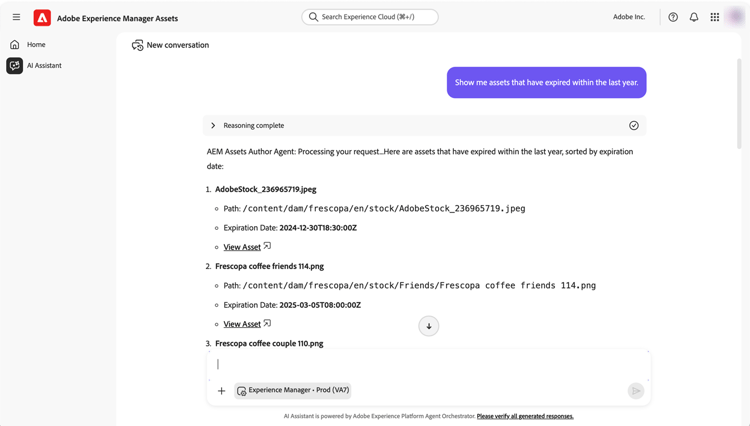
Task: Click the New conversation icon
Action: pos(138,45)
